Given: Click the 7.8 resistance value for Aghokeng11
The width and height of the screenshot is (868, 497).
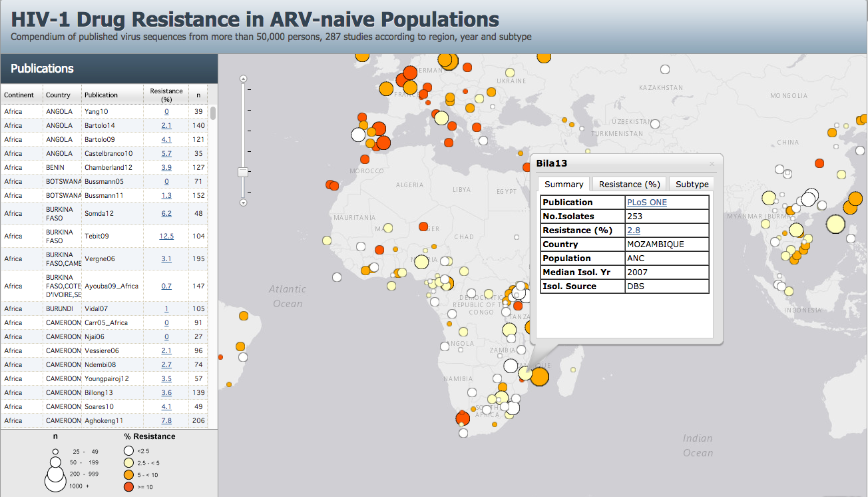Looking at the screenshot, I should click(x=166, y=421).
